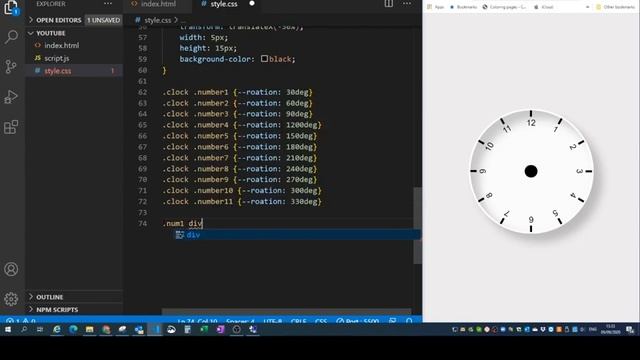The width and height of the screenshot is (640, 360).
Task: Click the feedback icon in status bar
Action: pyautogui.click(x=393, y=321)
